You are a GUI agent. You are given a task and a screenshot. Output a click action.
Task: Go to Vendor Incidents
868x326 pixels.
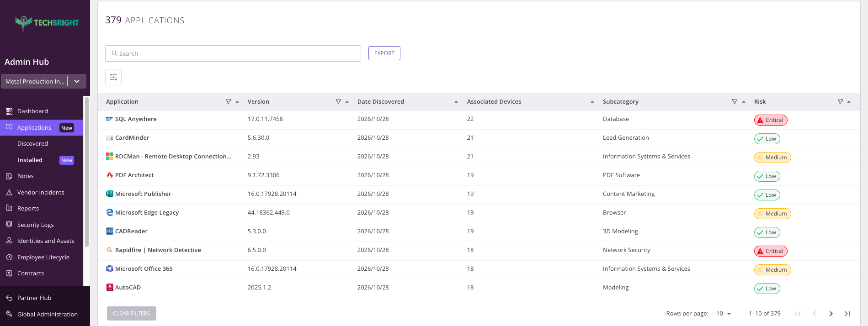pos(42,193)
